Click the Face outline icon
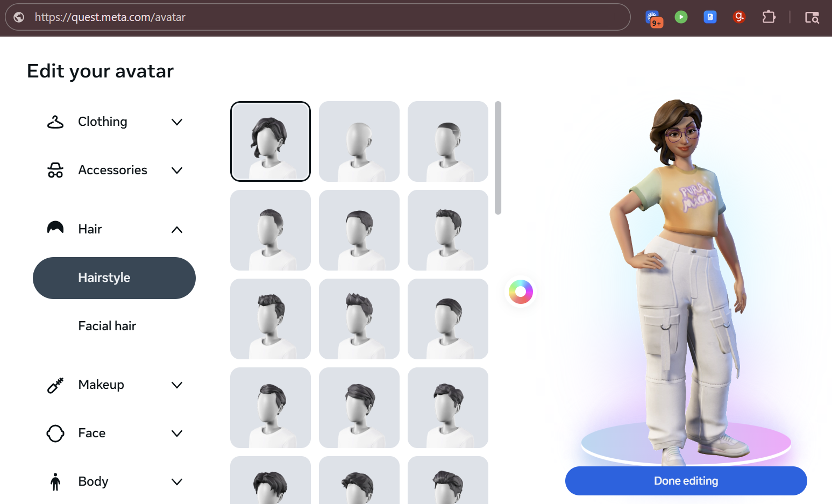The width and height of the screenshot is (832, 504). pyautogui.click(x=55, y=434)
